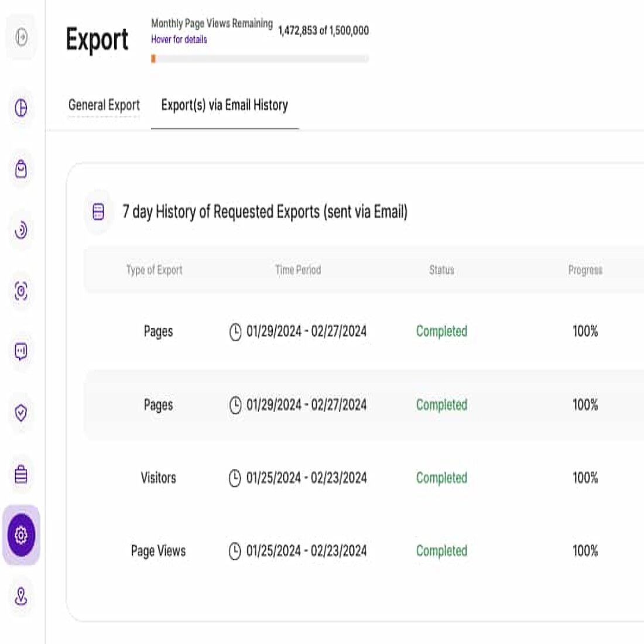This screenshot has height=644, width=644.
Task: Click the Hover for details link
Action: tap(178, 40)
